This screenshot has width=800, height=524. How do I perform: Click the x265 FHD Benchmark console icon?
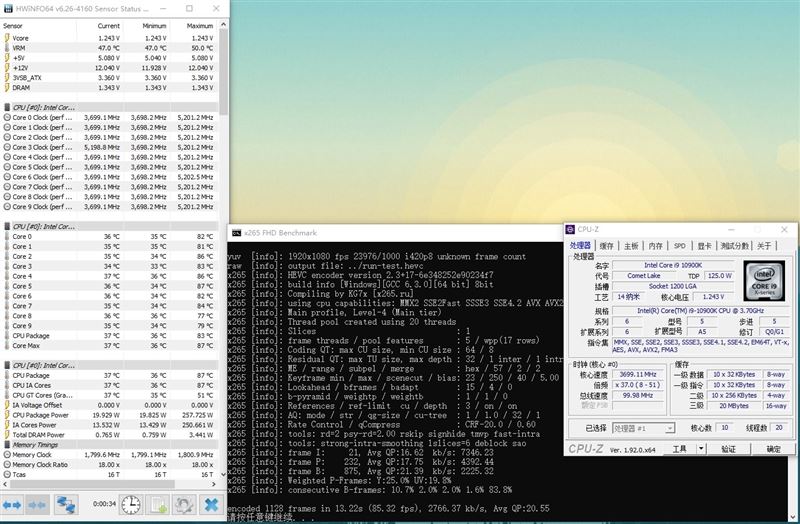coord(236,233)
